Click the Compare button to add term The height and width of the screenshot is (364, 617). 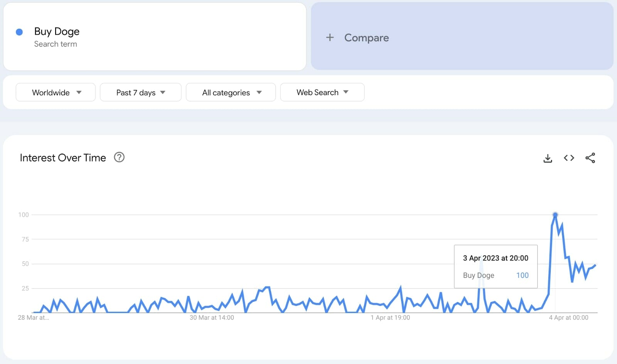[x=366, y=38]
